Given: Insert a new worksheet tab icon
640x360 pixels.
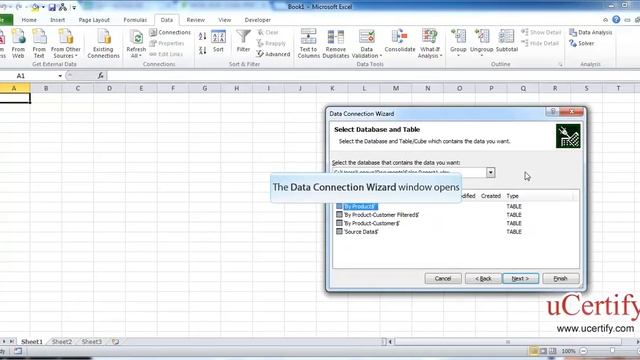Looking at the screenshot, I should point(116,342).
